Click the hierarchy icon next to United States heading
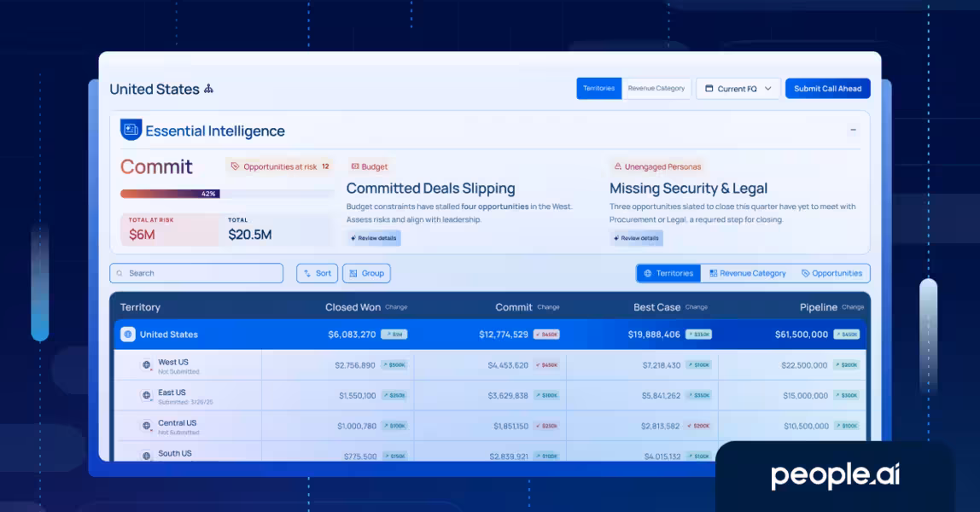980x512 pixels. coord(208,88)
